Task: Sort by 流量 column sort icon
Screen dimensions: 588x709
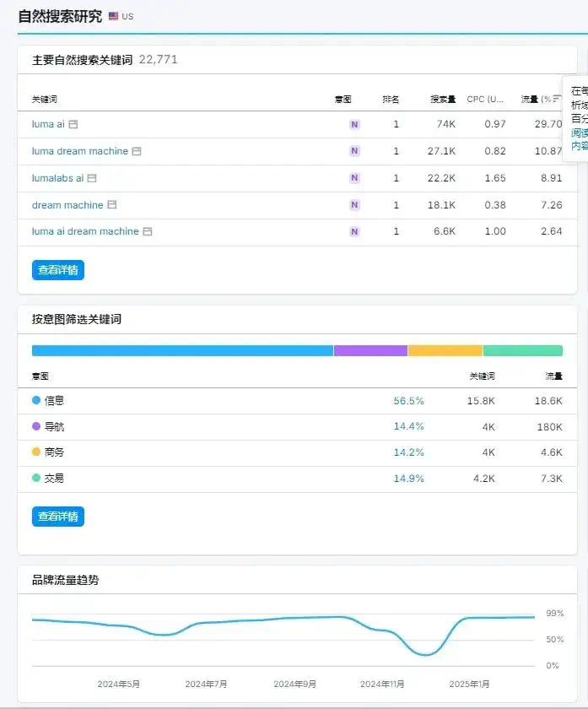Action: pos(558,99)
